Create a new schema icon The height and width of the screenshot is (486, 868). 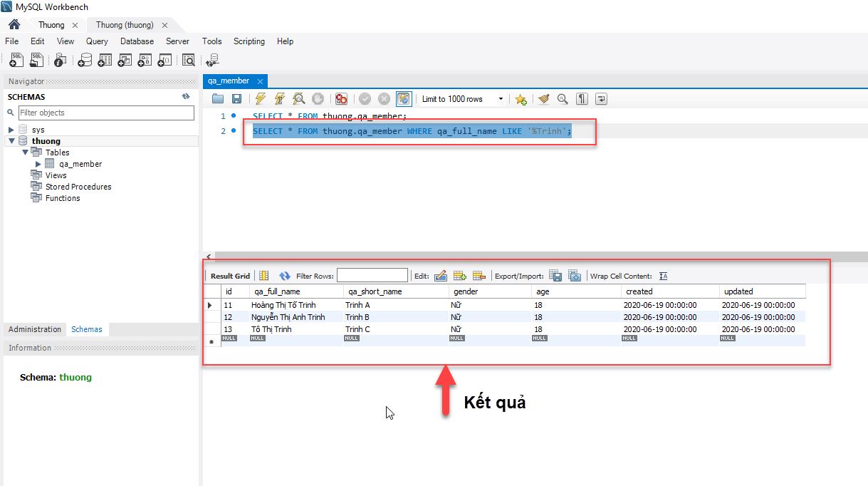pos(85,61)
